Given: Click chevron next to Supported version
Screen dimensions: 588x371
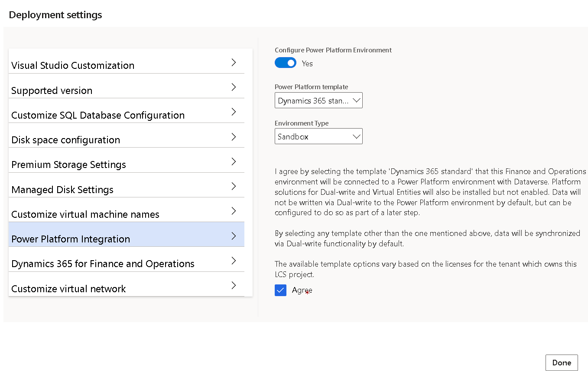Looking at the screenshot, I should (x=234, y=87).
